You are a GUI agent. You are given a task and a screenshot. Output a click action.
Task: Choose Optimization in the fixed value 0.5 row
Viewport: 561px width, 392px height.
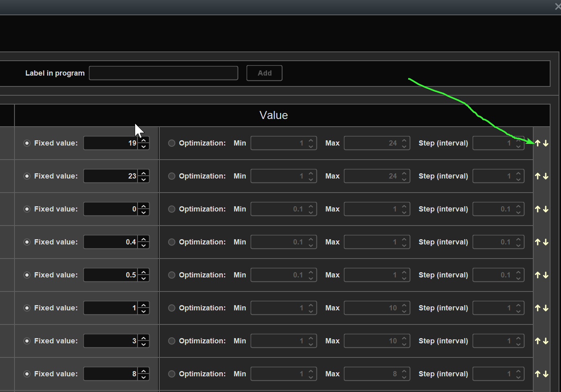pos(172,275)
